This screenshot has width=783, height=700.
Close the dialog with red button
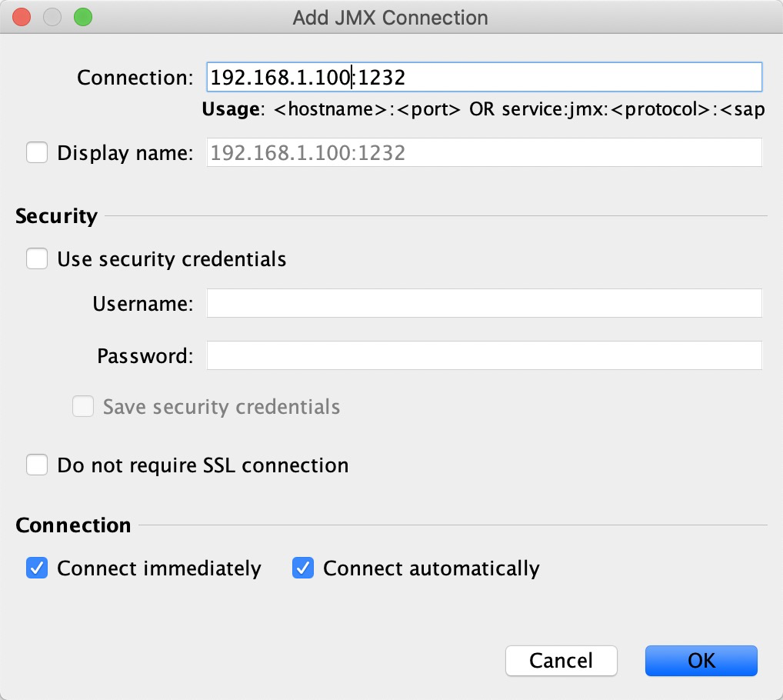tap(22, 17)
